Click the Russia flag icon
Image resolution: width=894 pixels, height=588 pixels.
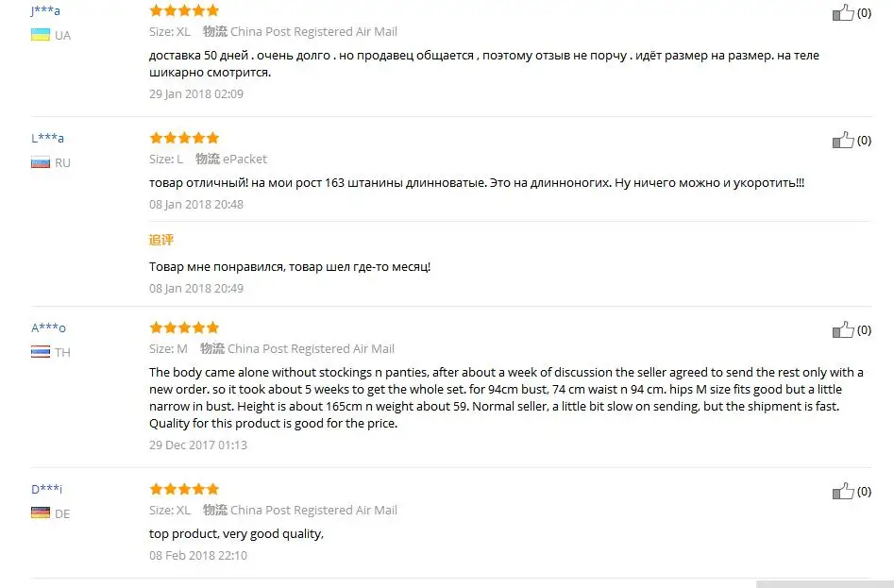click(40, 162)
